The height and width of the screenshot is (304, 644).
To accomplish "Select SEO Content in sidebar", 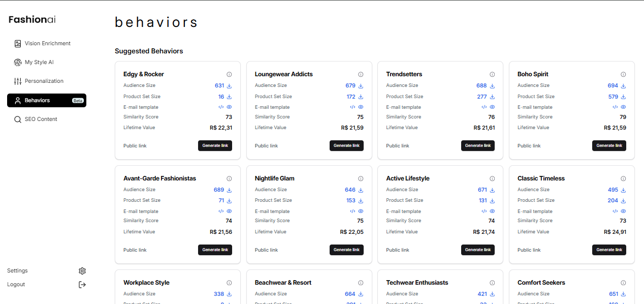I will (x=41, y=119).
